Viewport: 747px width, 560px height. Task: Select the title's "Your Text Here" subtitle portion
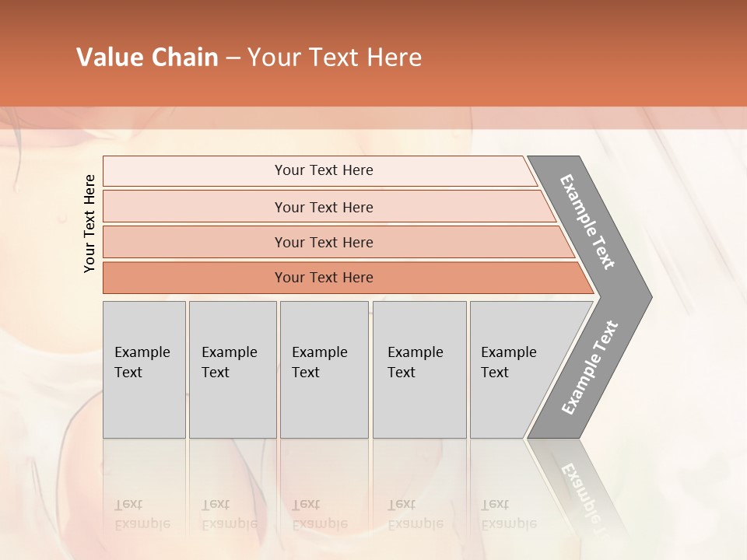tap(335, 58)
